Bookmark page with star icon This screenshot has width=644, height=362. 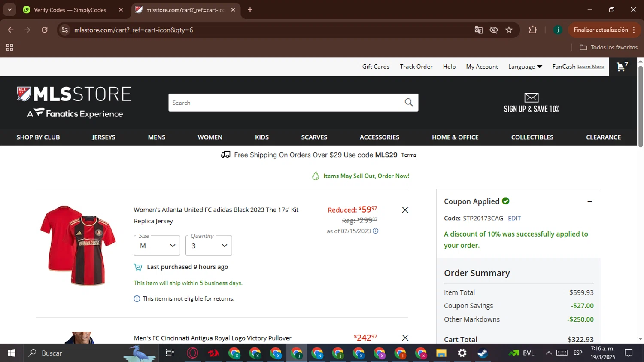click(x=509, y=30)
